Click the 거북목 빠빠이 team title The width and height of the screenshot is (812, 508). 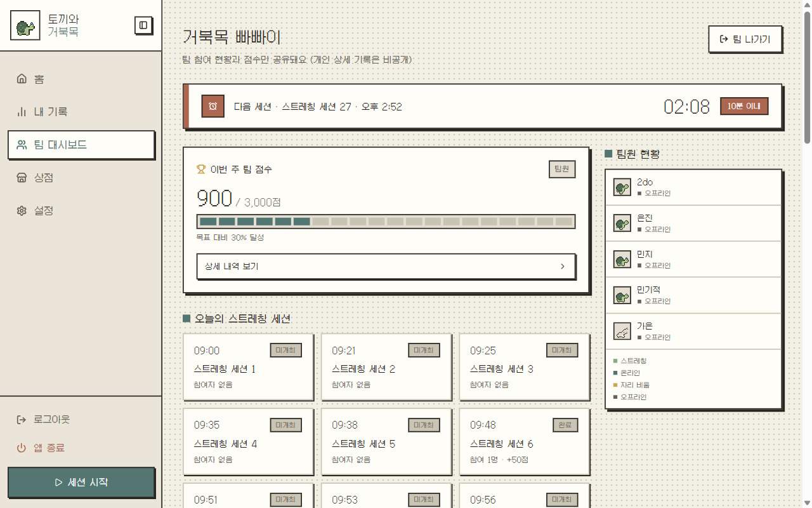232,37
